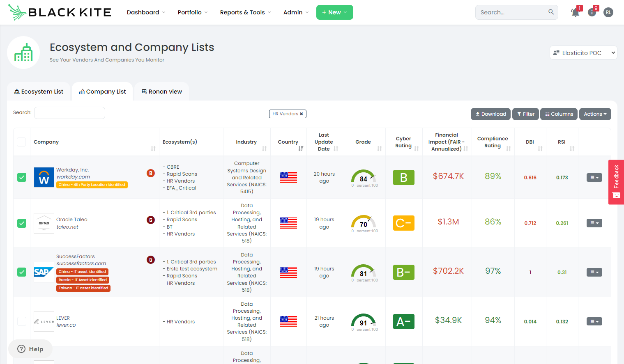This screenshot has width=624, height=364.
Task: Sort by RSI column arrows
Action: 572,149
